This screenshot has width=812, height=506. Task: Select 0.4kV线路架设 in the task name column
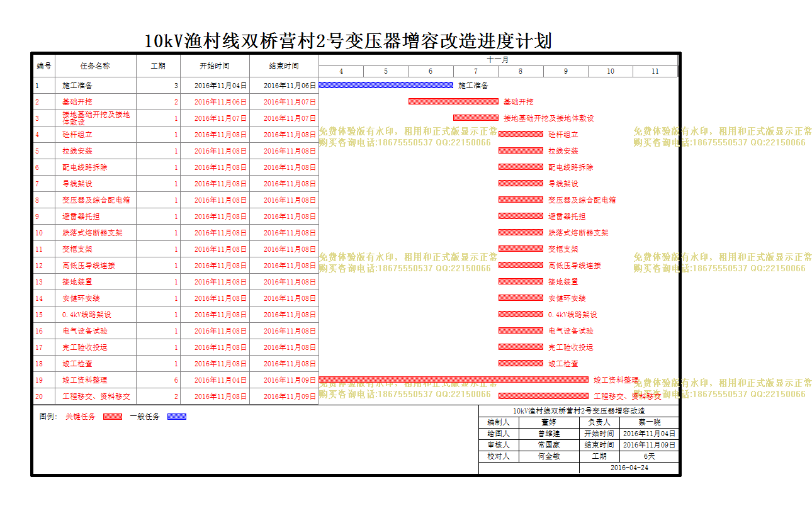(87, 315)
